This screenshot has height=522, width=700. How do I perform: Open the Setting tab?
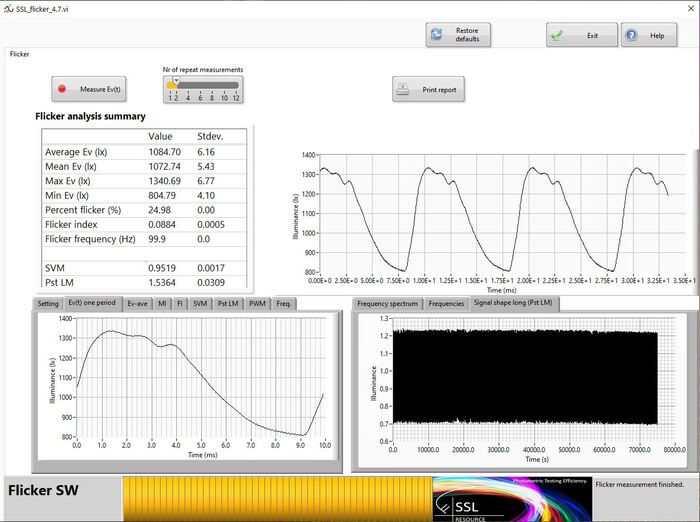(x=48, y=303)
